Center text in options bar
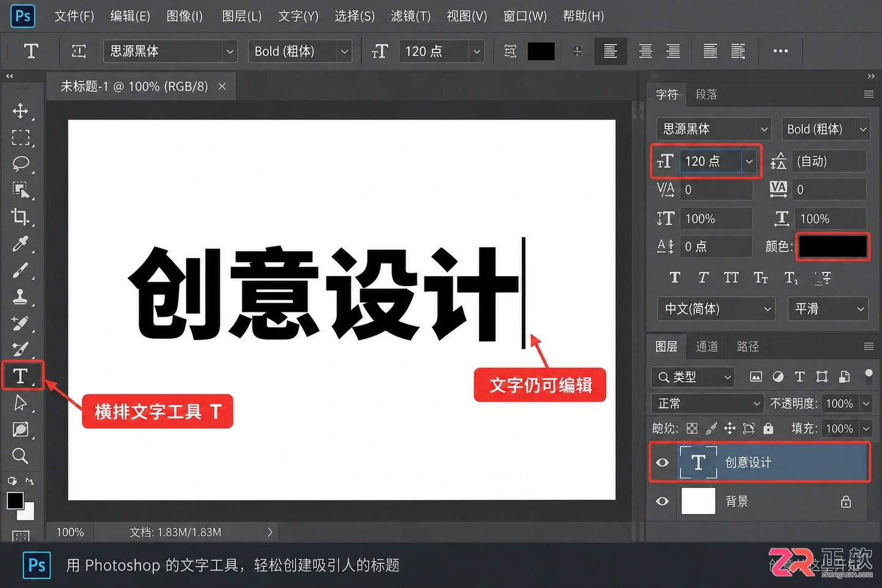This screenshot has width=882, height=588. (x=646, y=51)
